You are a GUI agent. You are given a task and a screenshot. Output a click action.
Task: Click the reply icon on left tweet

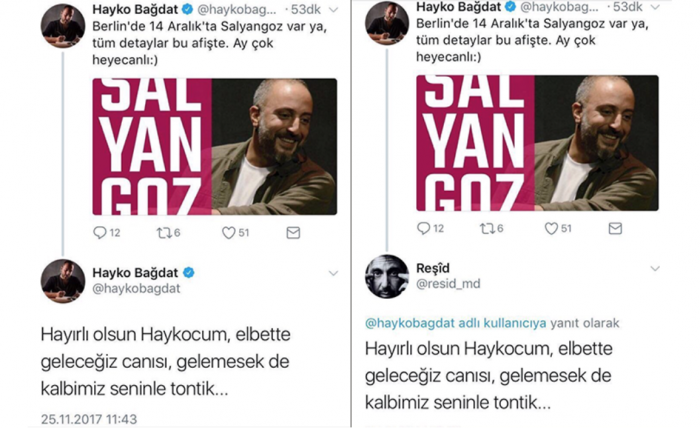coord(100,233)
